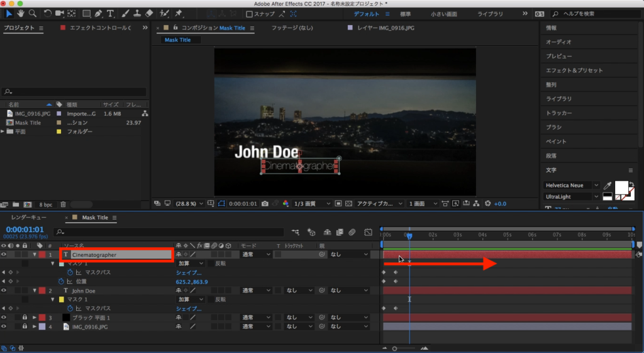Select the Hand tool
This screenshot has width=644, height=353.
click(x=21, y=13)
